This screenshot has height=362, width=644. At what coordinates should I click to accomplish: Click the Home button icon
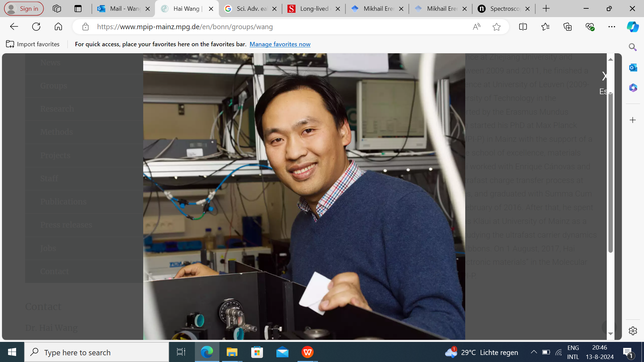point(58,27)
